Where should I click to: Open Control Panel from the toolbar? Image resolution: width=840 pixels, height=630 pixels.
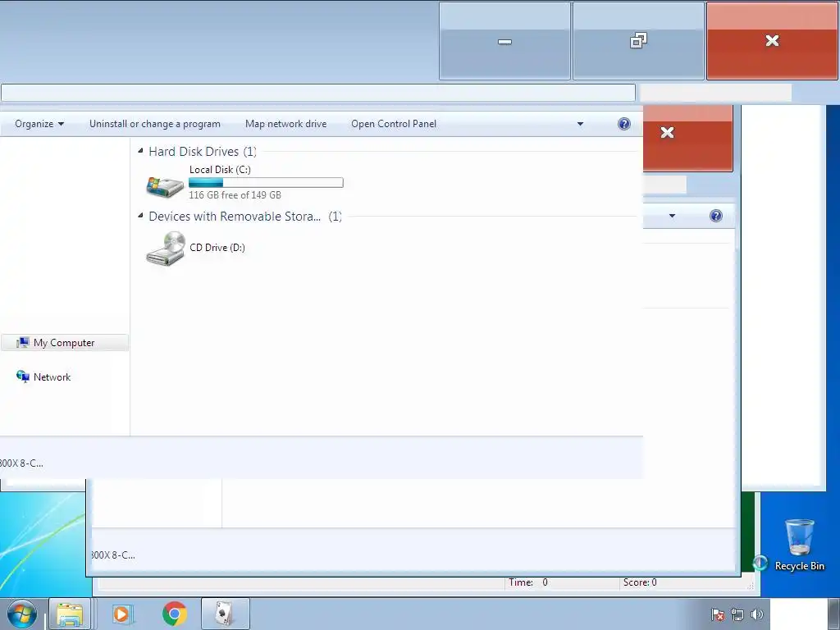point(394,124)
